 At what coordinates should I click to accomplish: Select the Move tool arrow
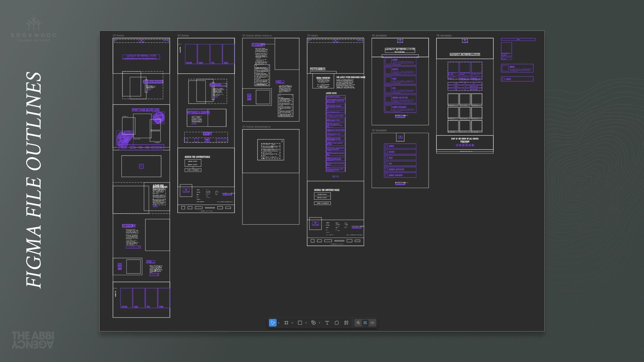point(272,323)
